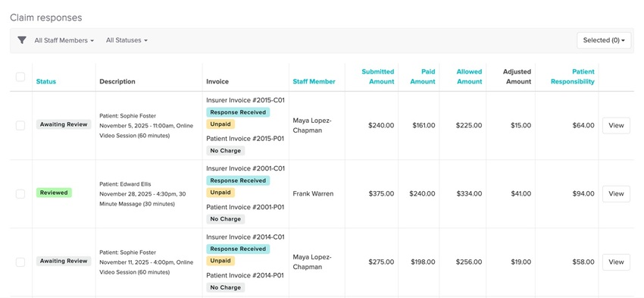Image resolution: width=644 pixels, height=298 pixels.
Task: Click Insurer Invoice #2014-C01 text
Action: tap(245, 237)
